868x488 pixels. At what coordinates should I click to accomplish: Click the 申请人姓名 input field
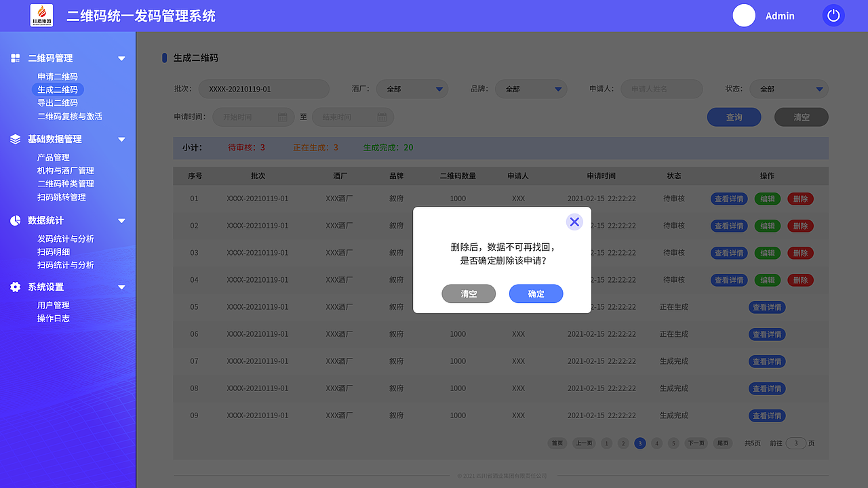coord(661,89)
